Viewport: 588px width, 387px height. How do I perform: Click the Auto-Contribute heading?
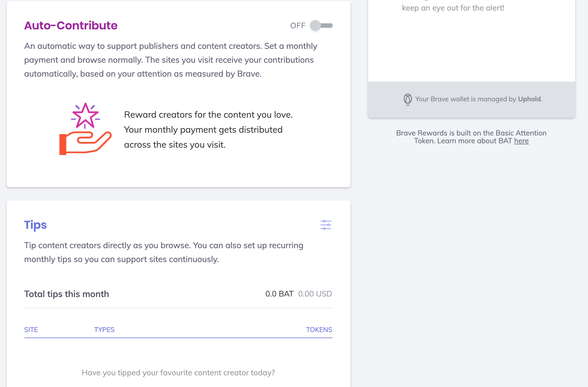click(x=71, y=26)
